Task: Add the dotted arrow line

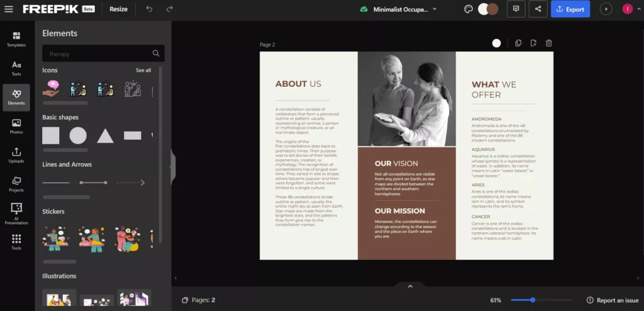Action: point(131,183)
